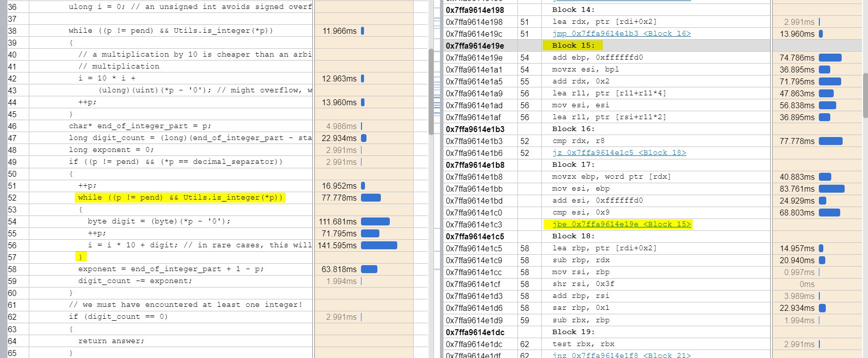This screenshot has width=868, height=358.
Task: Click source line number 38
Action: (x=12, y=31)
